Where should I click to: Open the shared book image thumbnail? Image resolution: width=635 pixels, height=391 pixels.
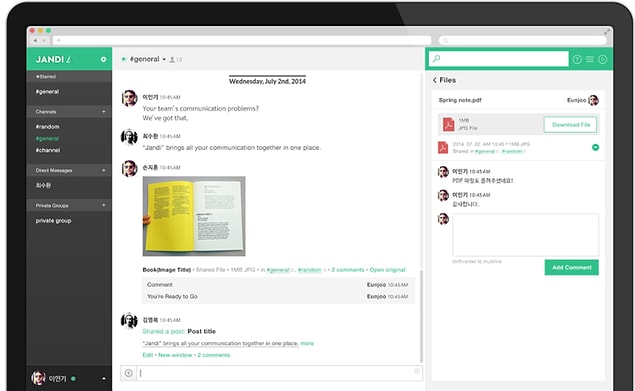(194, 216)
